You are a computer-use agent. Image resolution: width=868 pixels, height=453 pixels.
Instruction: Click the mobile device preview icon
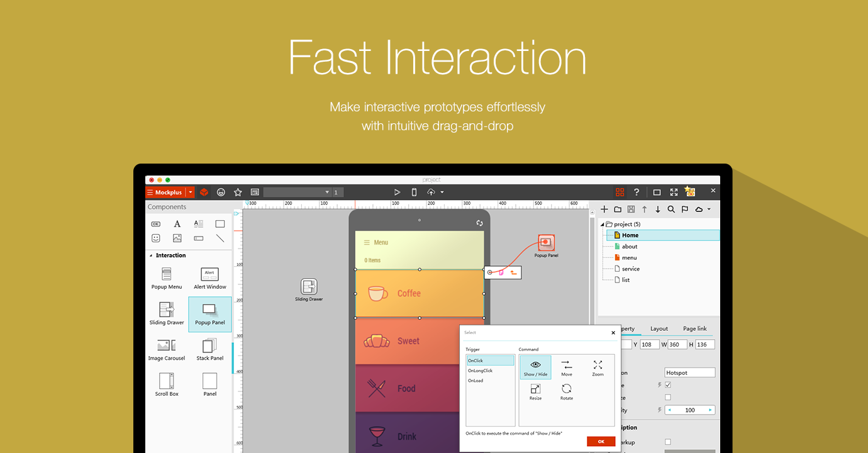pyautogui.click(x=414, y=192)
